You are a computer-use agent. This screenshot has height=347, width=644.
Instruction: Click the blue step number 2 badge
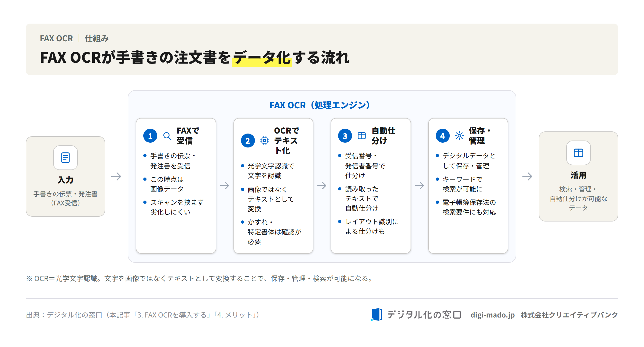248,141
